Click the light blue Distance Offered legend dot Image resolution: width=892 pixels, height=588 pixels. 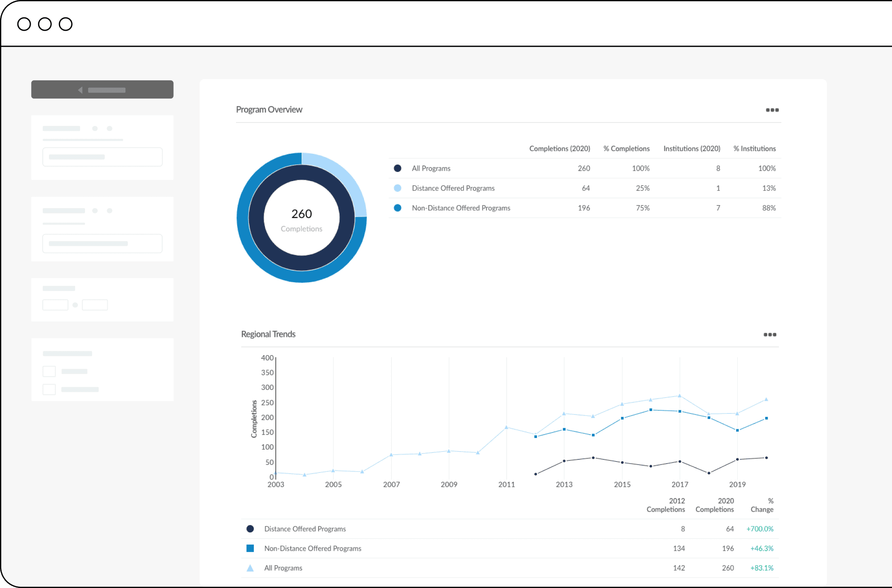point(397,188)
